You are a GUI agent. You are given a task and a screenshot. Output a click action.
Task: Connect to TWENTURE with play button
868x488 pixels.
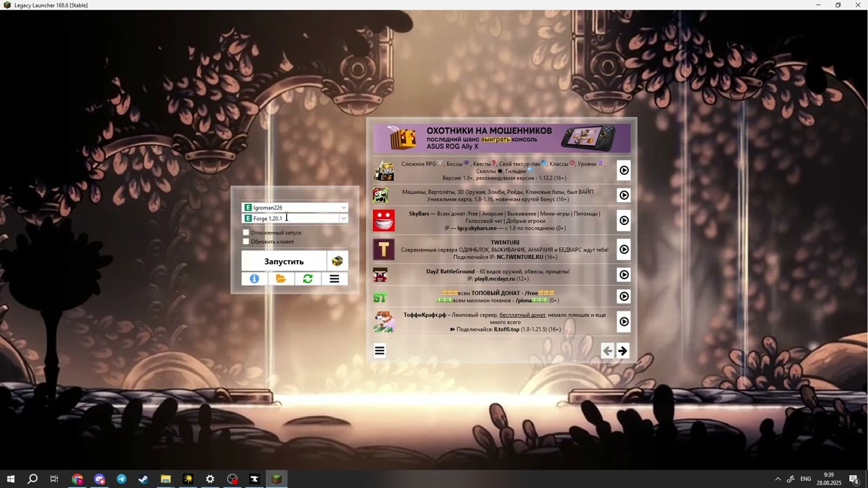[624, 249]
